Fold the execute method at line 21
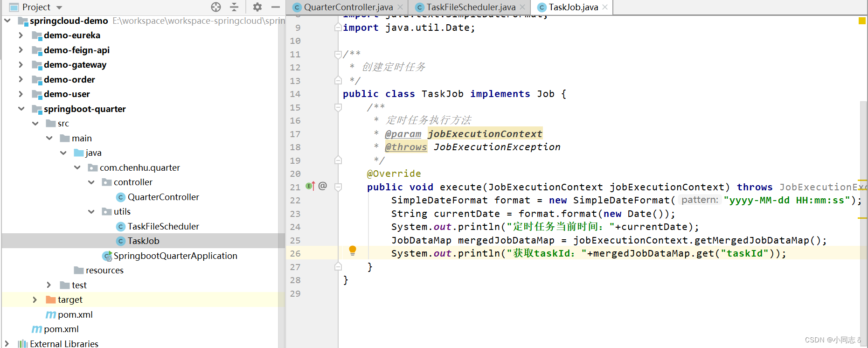Screen dimensions: 868x348 click(x=338, y=187)
